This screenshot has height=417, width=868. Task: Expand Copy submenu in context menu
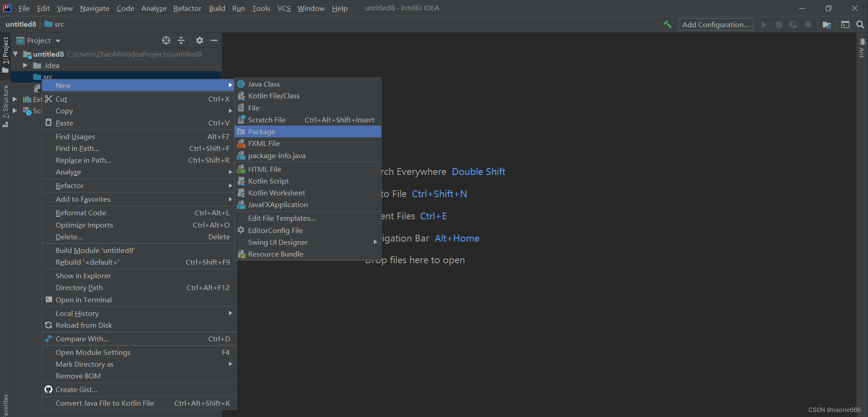pos(139,111)
